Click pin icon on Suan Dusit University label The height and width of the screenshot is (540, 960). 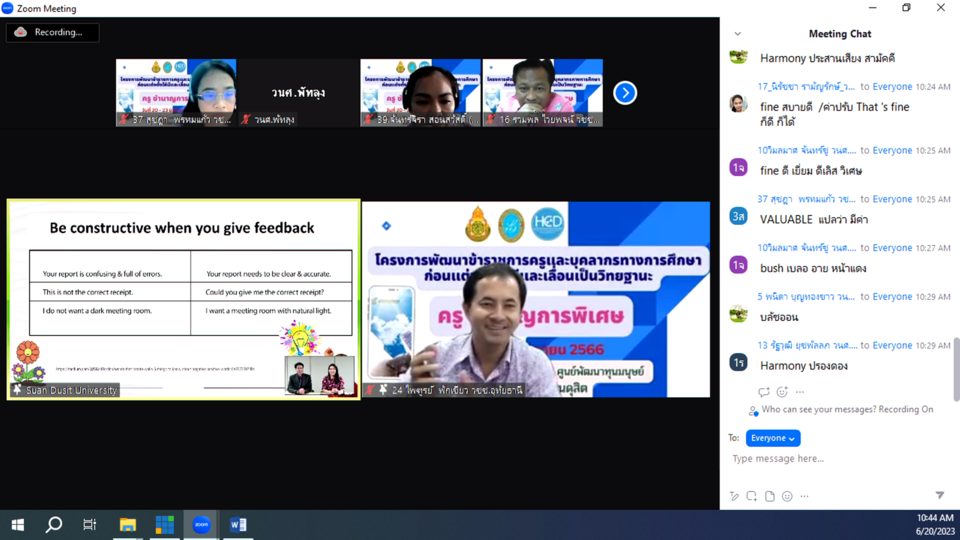click(17, 390)
